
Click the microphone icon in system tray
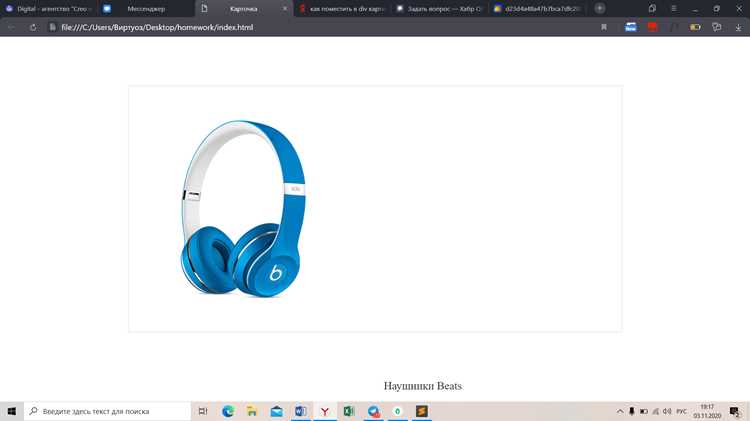pyautogui.click(x=631, y=411)
